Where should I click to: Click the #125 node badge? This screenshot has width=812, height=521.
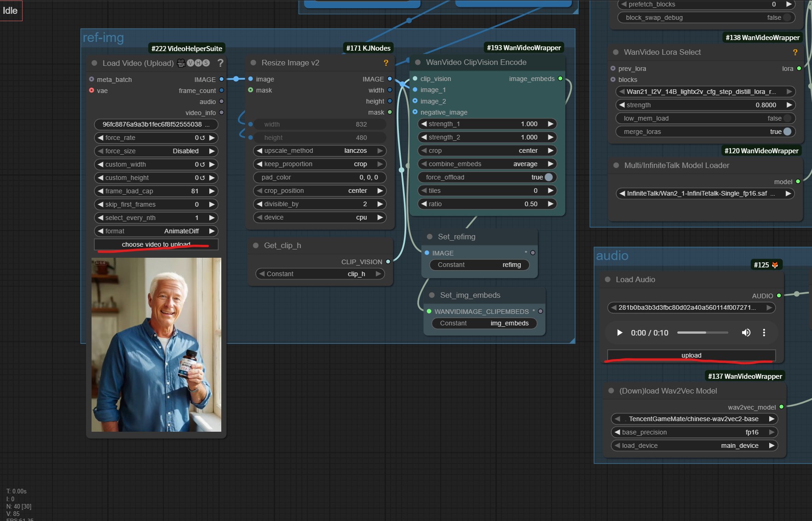coord(766,265)
